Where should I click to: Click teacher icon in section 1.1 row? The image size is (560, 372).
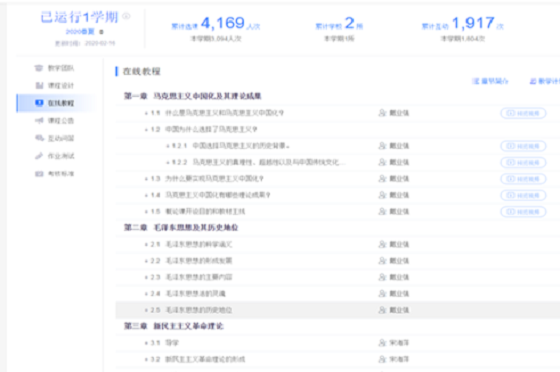[382, 113]
